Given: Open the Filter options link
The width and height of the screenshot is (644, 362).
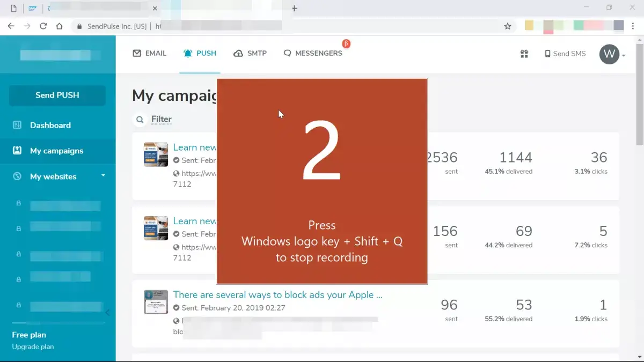Looking at the screenshot, I should (x=162, y=119).
